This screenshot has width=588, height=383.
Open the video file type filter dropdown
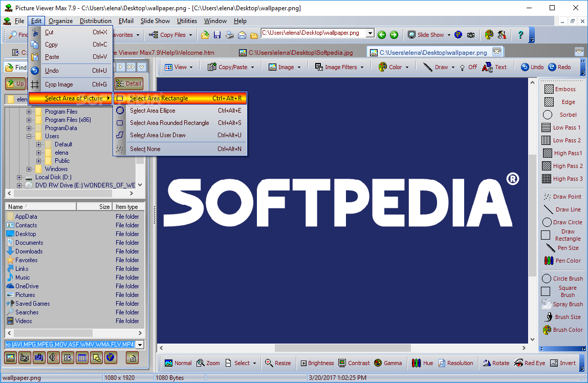(x=140, y=345)
